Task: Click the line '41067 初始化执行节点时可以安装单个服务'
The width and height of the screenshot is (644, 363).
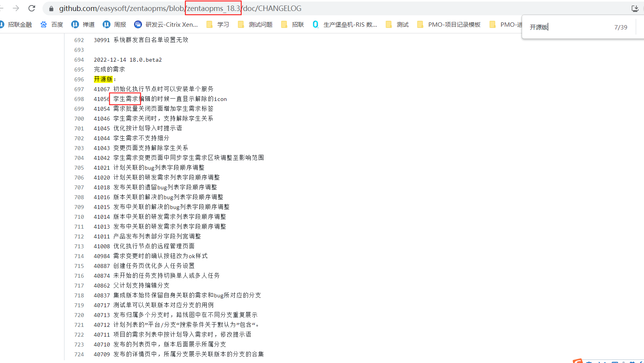Action: pyautogui.click(x=154, y=89)
